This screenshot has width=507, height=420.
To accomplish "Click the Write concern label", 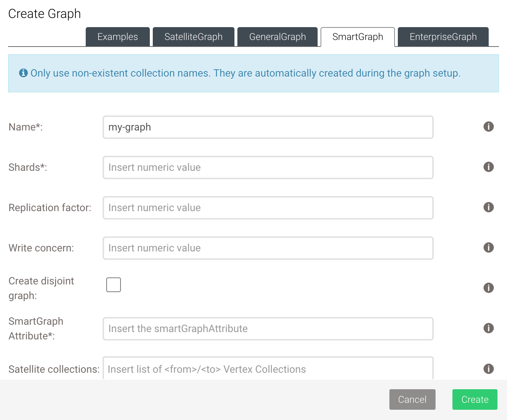I will click(x=41, y=248).
